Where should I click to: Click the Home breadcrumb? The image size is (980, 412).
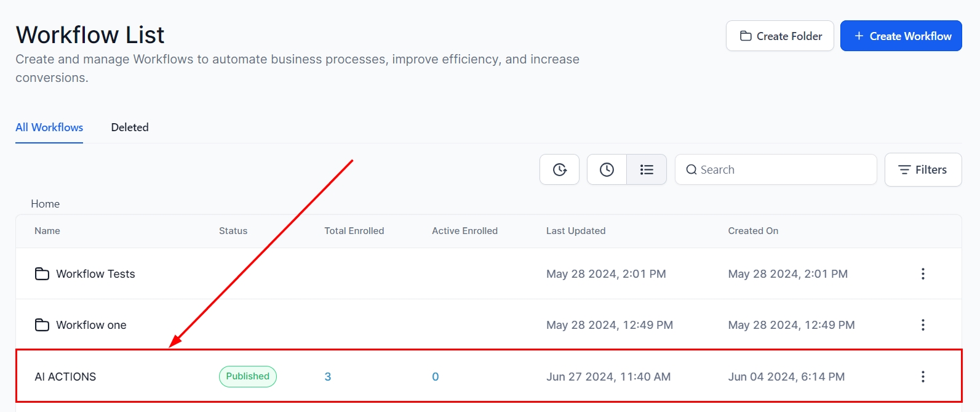pyautogui.click(x=46, y=204)
